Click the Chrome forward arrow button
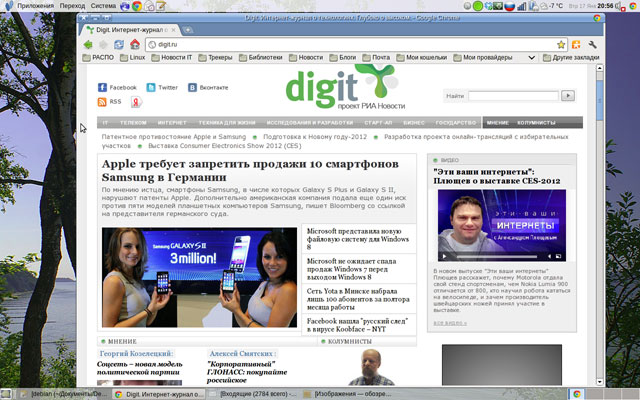This screenshot has width=640, height=400. coord(103,44)
